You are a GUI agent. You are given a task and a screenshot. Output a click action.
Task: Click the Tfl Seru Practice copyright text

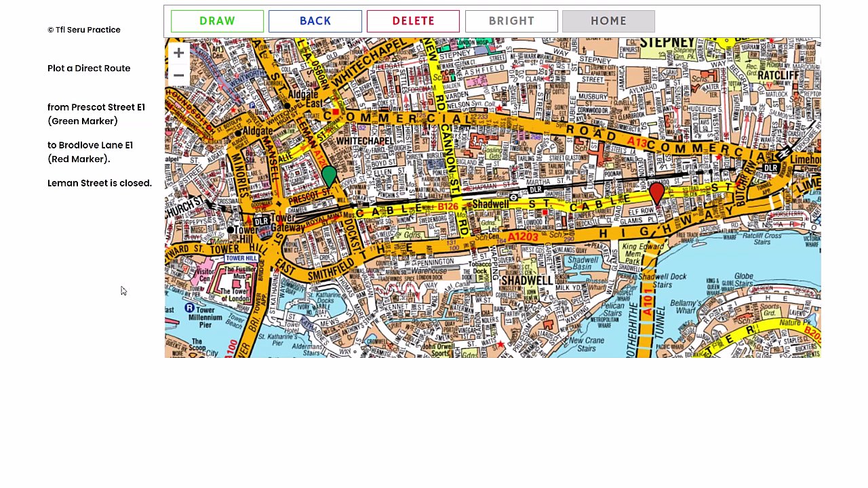(84, 30)
